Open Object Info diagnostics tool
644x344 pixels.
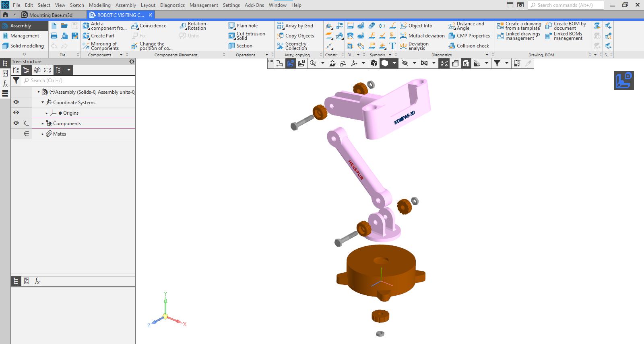(416, 26)
